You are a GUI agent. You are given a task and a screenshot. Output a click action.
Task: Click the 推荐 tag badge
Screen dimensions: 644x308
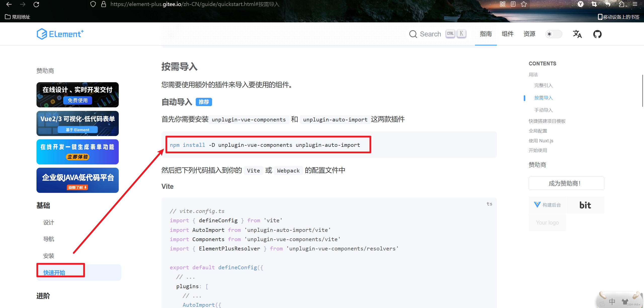click(x=204, y=102)
